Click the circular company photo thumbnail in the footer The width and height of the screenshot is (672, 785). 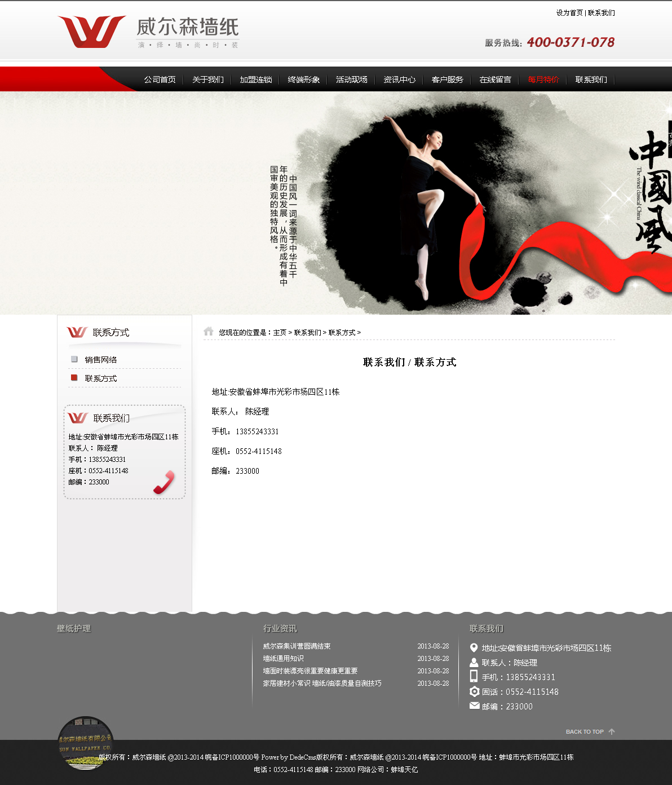[86, 743]
